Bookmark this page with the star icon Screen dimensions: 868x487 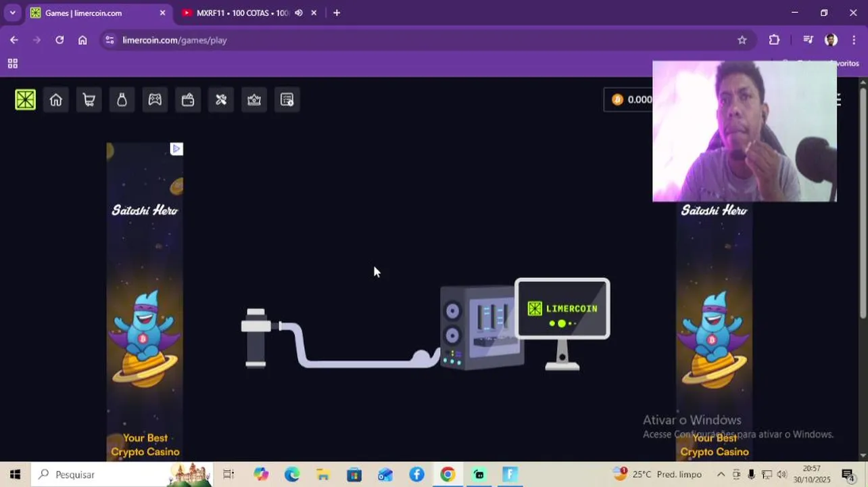(742, 40)
